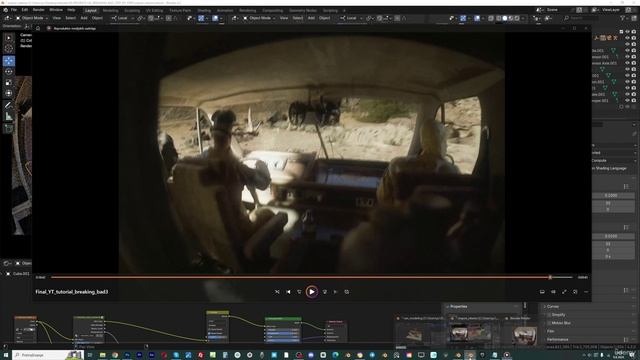
Task: Select the Select Box tool in Blender's toolbar
Action: pos(9,38)
